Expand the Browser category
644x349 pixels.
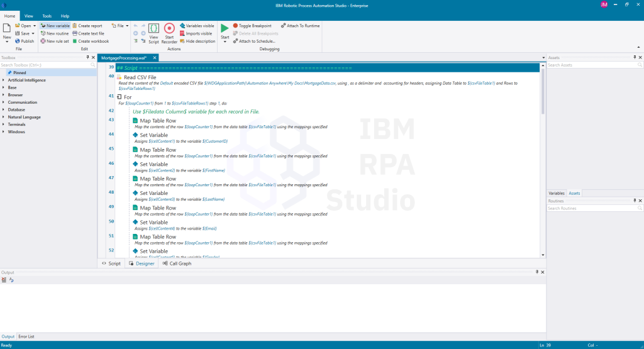[x=4, y=95]
